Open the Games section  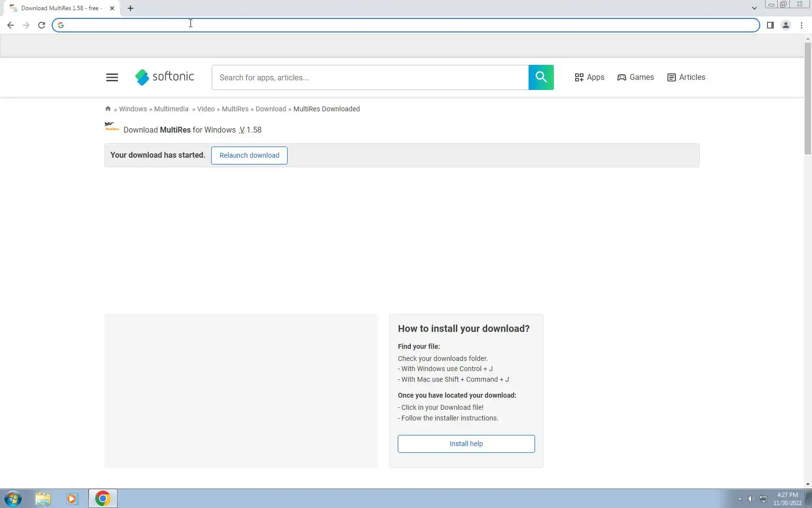point(636,77)
